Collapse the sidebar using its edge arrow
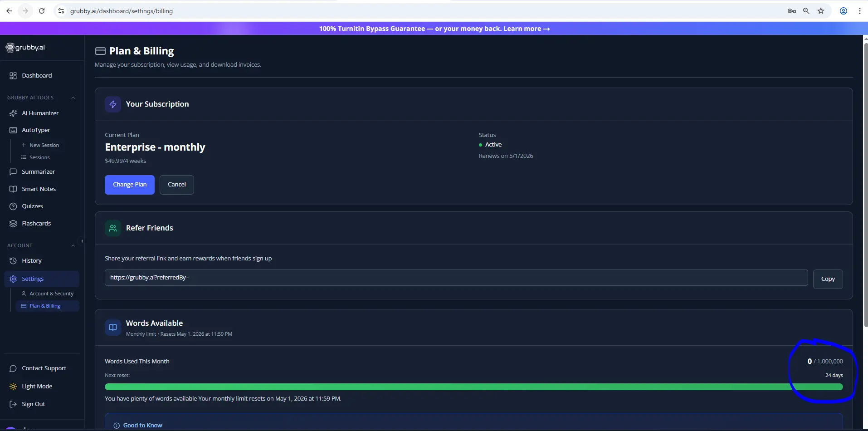 tap(82, 241)
